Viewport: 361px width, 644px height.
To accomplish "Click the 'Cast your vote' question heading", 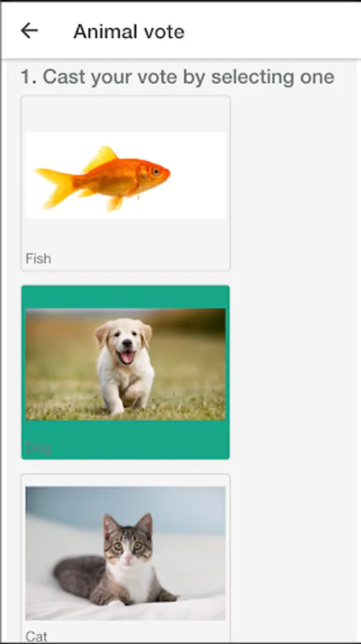I will pos(178,77).
